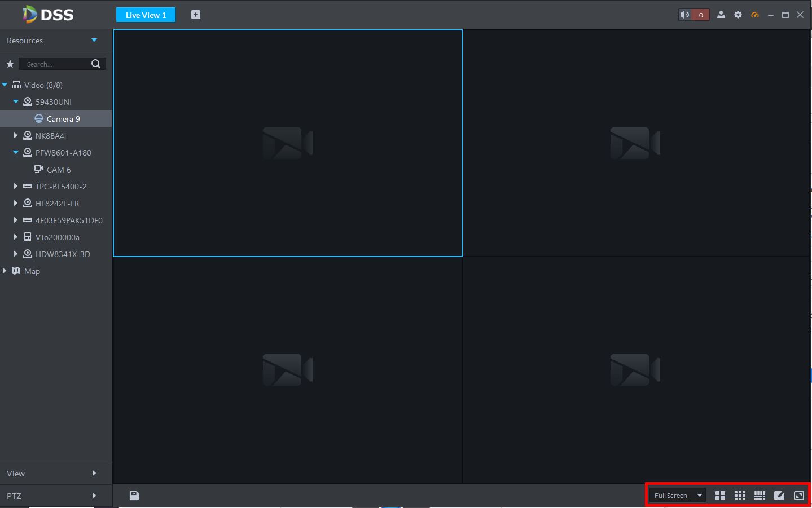
Task: Add a new tab with plus button
Action: 196,15
